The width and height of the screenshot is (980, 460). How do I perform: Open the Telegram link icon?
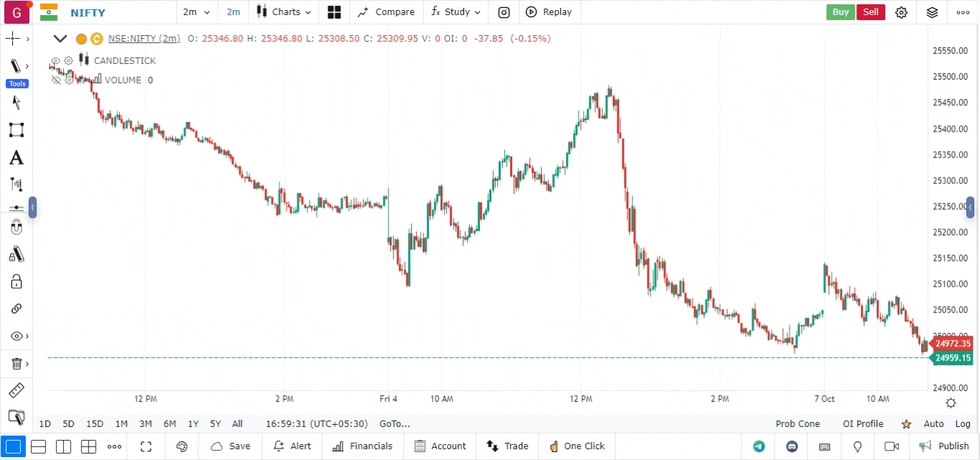click(759, 446)
